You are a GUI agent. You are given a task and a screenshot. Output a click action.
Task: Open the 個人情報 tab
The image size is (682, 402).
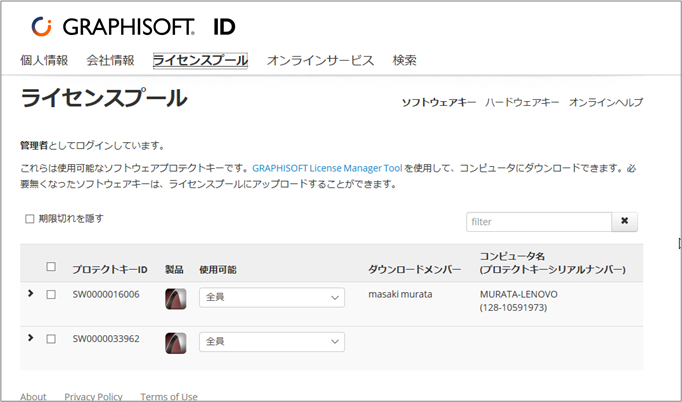(44, 60)
